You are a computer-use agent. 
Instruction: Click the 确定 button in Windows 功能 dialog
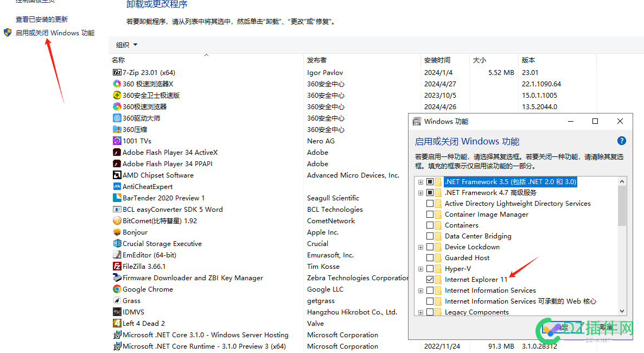[562, 327]
